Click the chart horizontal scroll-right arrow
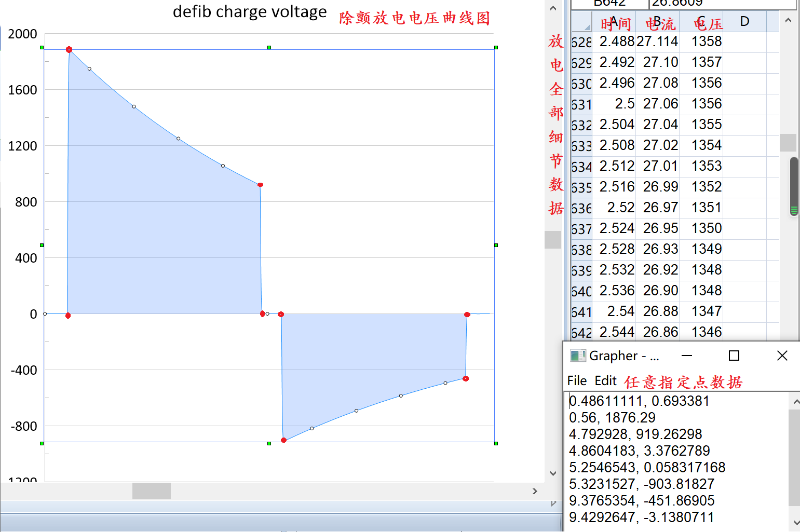 (535, 491)
